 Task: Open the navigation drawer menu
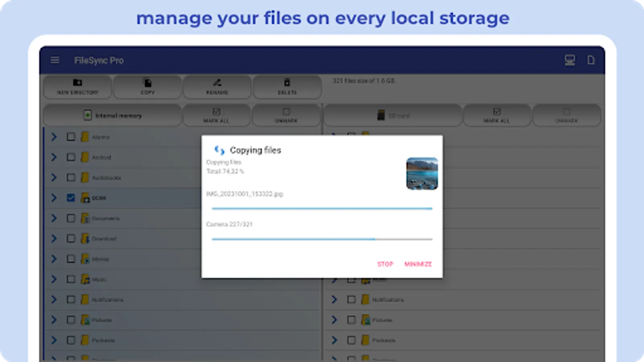55,60
